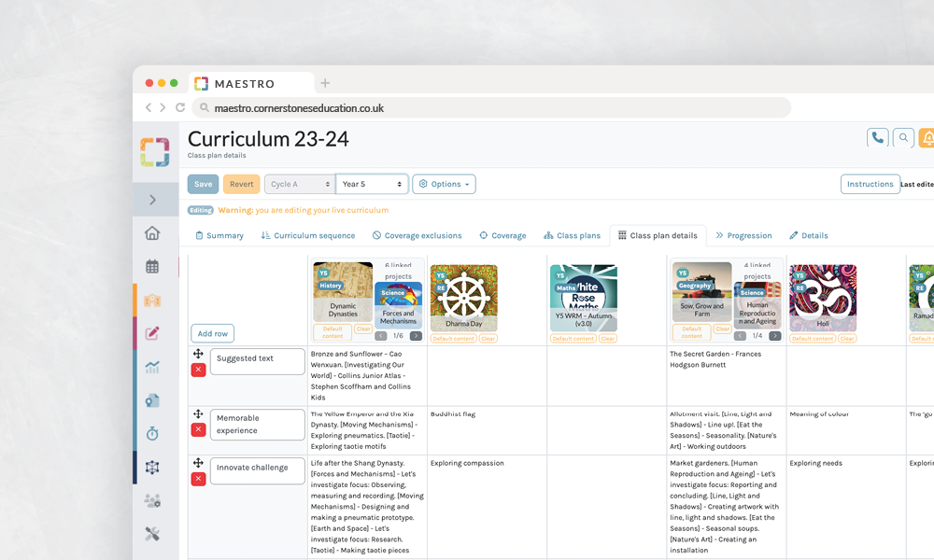Switch to the Coverage exclusions tab
The height and width of the screenshot is (560, 934).
pyautogui.click(x=416, y=236)
